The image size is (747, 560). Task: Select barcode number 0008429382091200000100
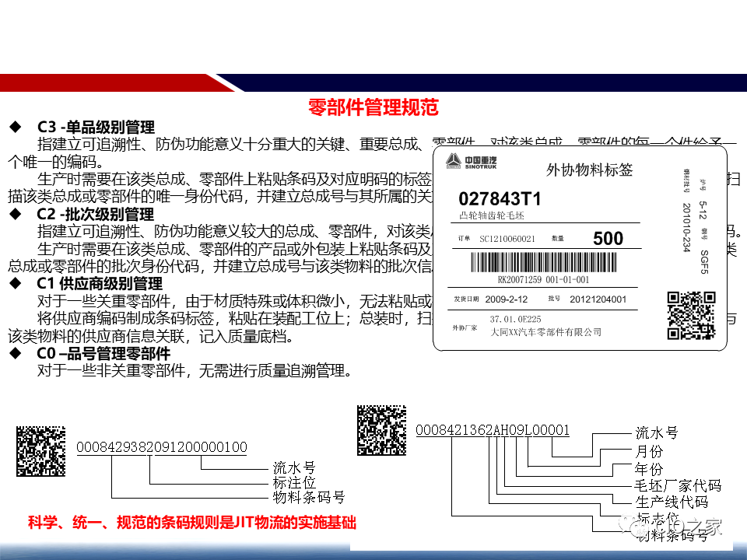161,447
